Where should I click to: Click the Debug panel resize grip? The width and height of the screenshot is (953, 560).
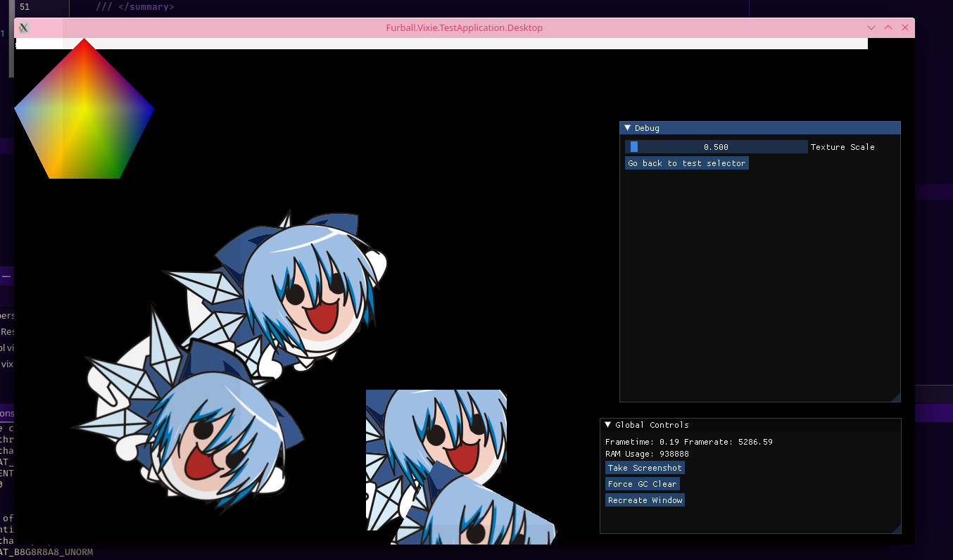895,397
